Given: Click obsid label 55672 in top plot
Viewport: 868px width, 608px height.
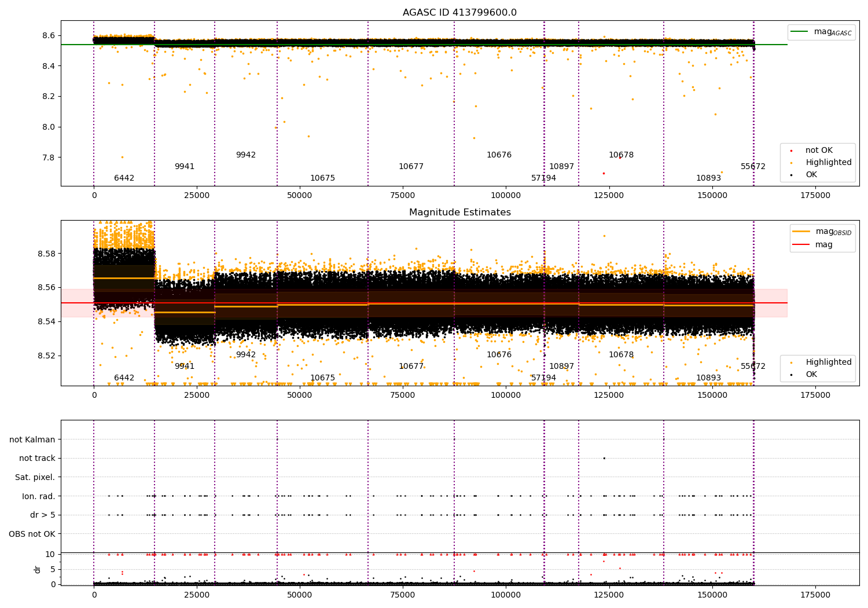Looking at the screenshot, I should [x=753, y=167].
